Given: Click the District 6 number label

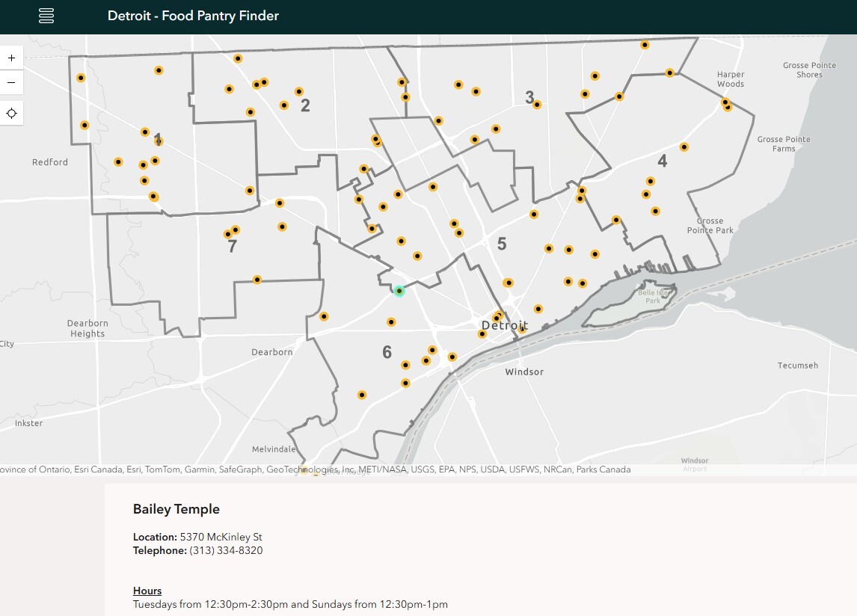Looking at the screenshot, I should [x=387, y=352].
